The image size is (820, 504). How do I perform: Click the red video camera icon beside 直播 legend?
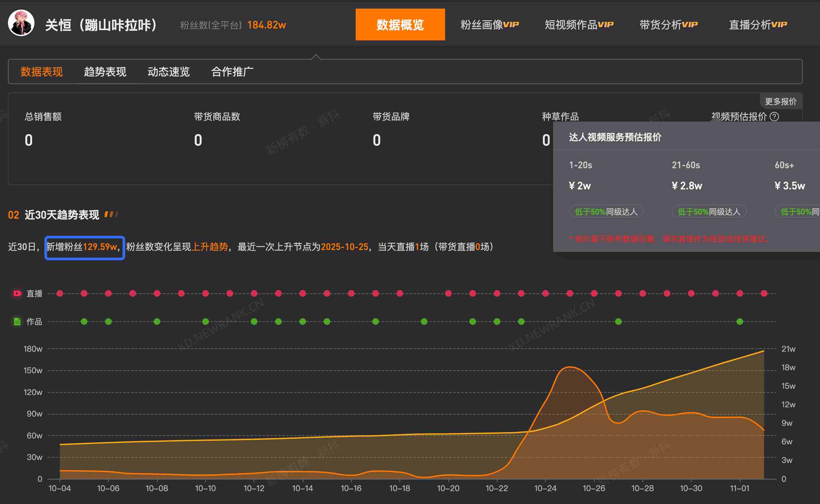pos(17,293)
